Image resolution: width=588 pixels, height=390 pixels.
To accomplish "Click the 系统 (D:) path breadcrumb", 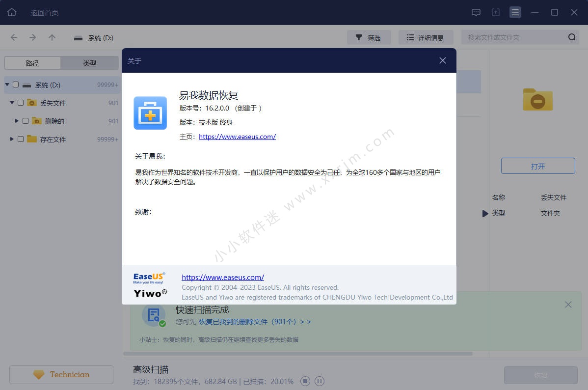I will [101, 38].
